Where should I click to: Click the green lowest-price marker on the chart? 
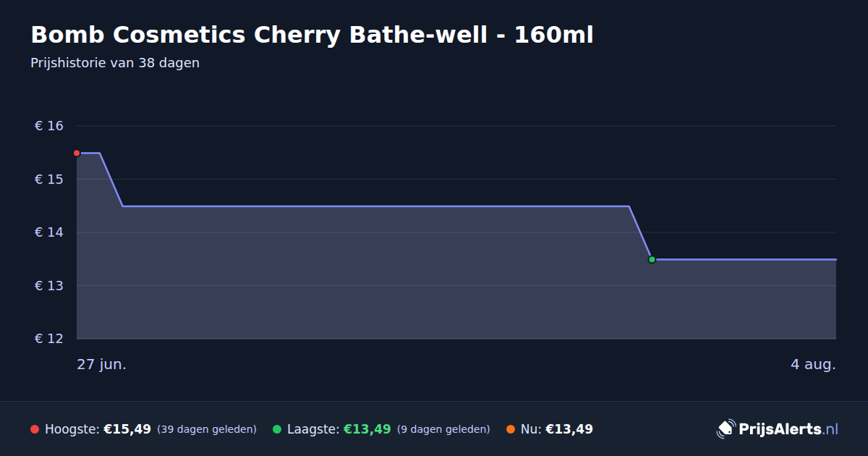tap(652, 259)
